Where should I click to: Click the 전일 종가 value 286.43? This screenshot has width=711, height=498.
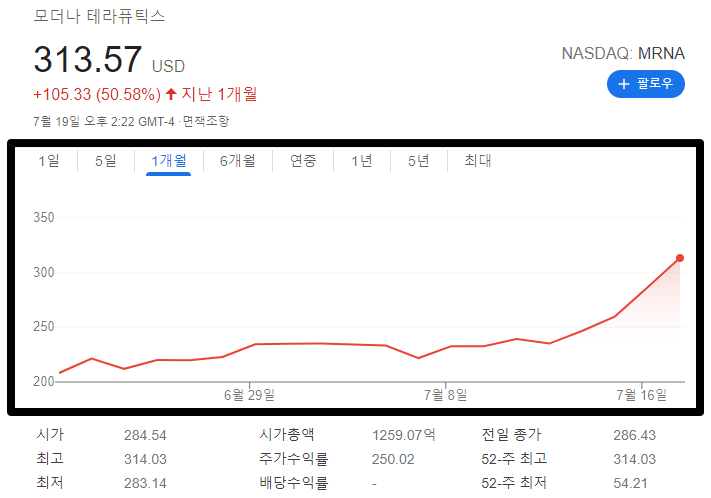(x=634, y=435)
